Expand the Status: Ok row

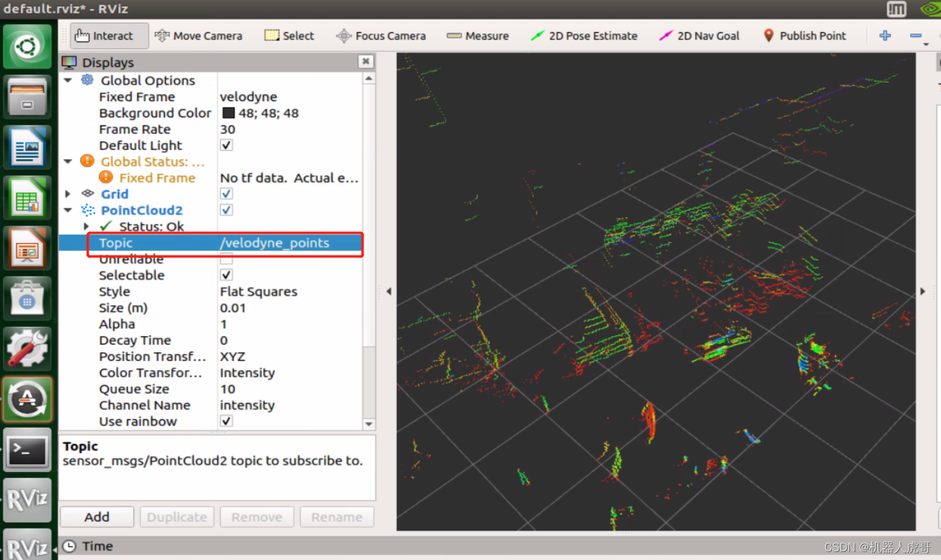pos(86,226)
